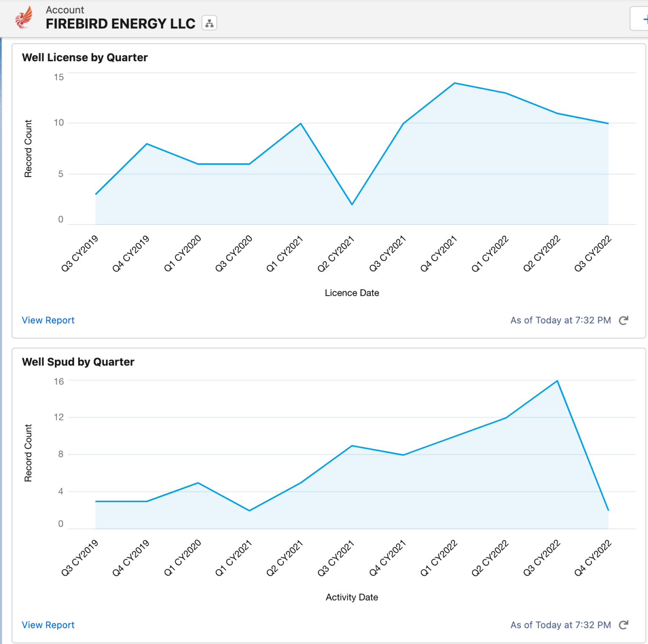Select the Q2 CY2021 dip on the license chart
This screenshot has height=644, width=648.
[x=351, y=204]
